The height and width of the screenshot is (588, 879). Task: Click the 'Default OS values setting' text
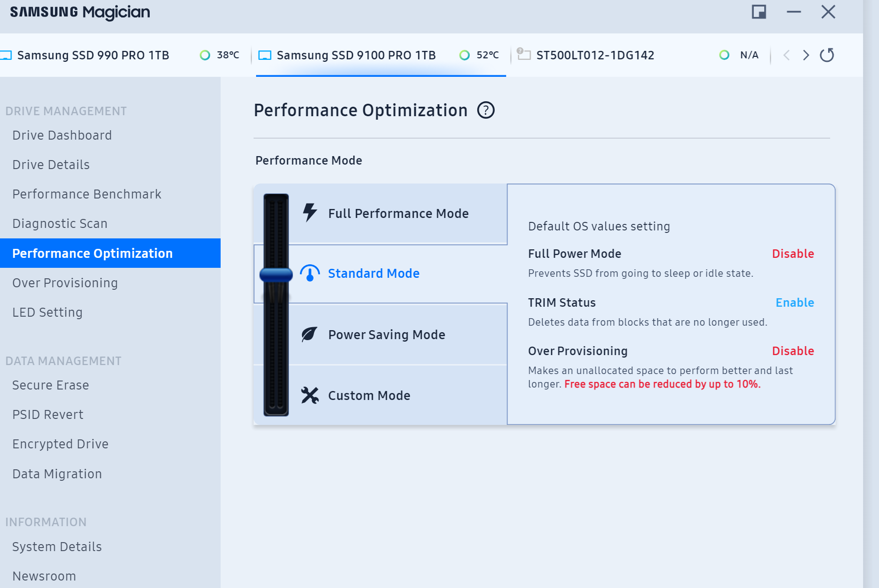599,226
